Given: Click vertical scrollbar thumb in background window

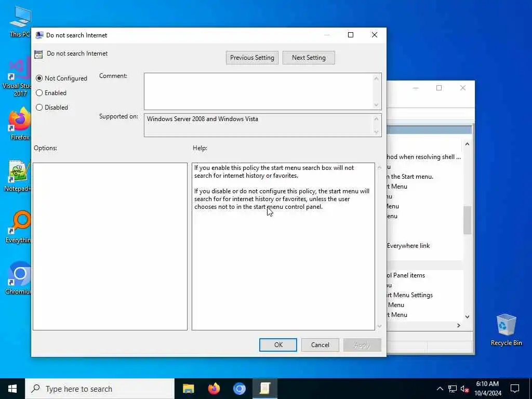Looking at the screenshot, I should 467,220.
